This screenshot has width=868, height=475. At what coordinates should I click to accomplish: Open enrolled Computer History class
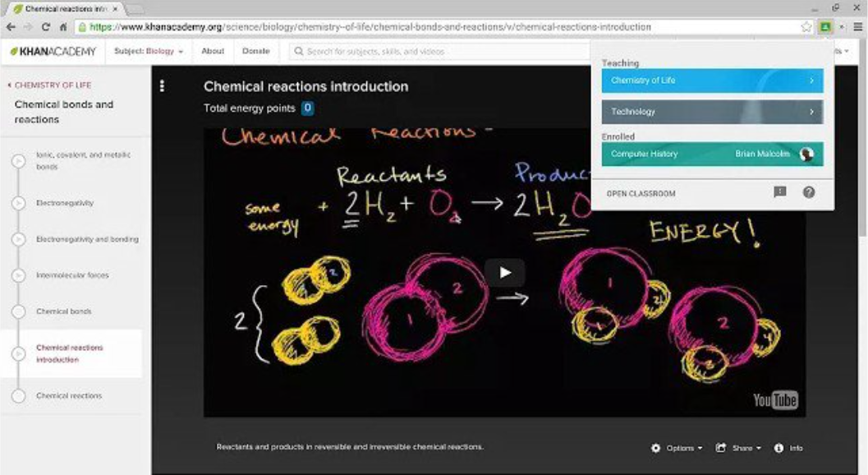[712, 154]
